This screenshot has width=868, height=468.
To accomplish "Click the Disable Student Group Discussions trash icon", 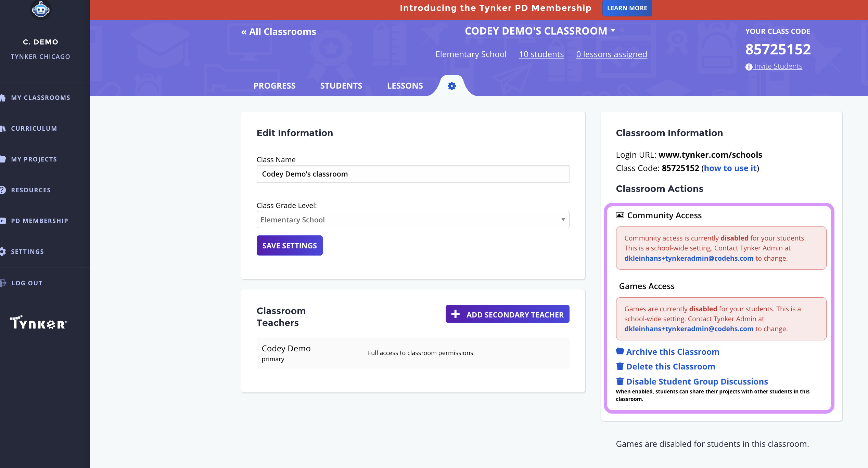I will (x=620, y=381).
